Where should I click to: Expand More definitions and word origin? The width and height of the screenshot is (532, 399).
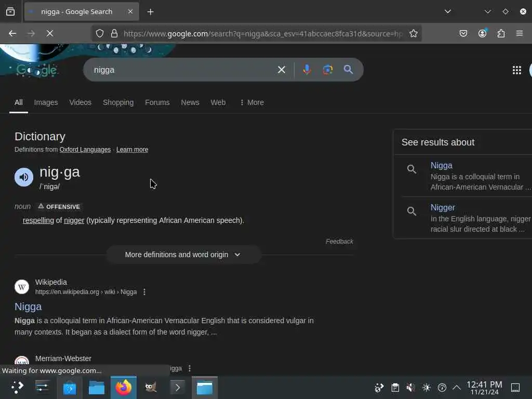tap(183, 255)
